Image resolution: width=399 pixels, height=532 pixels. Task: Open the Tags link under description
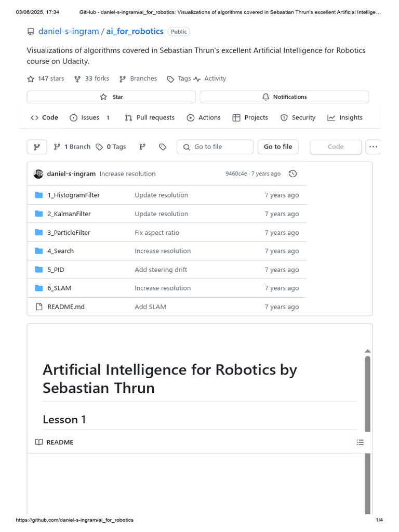point(179,78)
